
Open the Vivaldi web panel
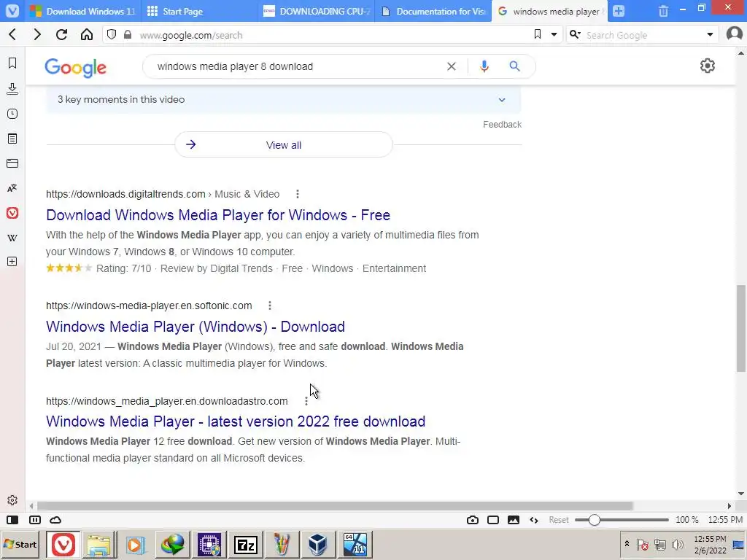tap(12, 213)
